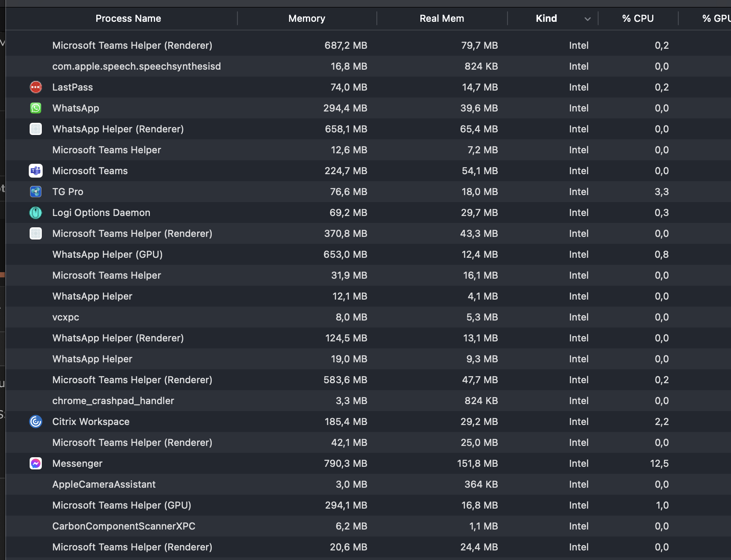Click the 42,1 MB memory value
Screen dimensions: 731x560
[349, 442]
